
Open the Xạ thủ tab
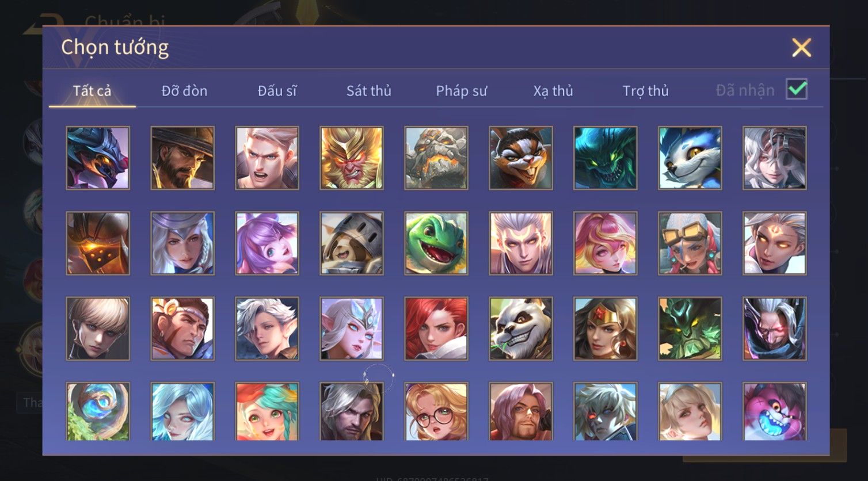click(x=553, y=91)
